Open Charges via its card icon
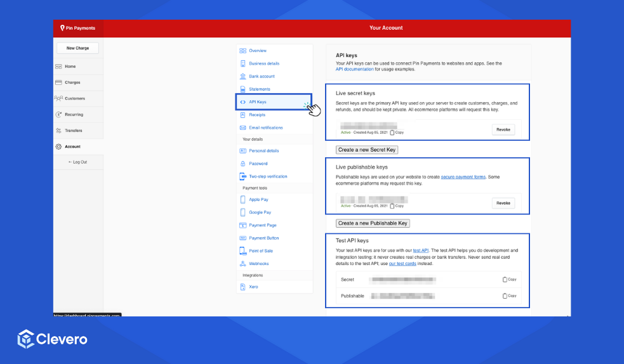624x364 pixels. [x=58, y=82]
